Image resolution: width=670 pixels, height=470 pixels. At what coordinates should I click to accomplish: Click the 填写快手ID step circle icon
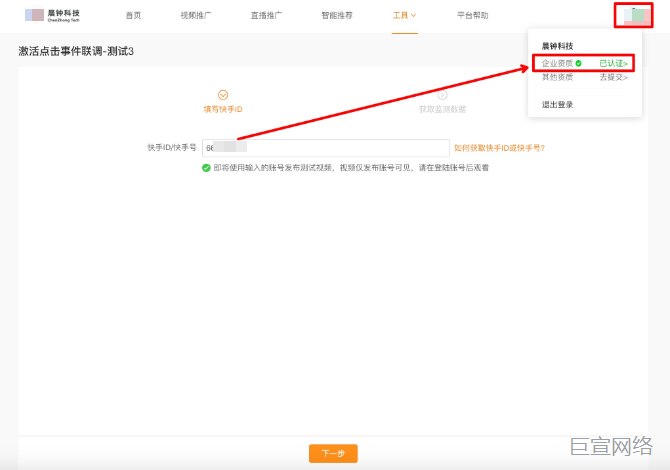pyautogui.click(x=223, y=95)
